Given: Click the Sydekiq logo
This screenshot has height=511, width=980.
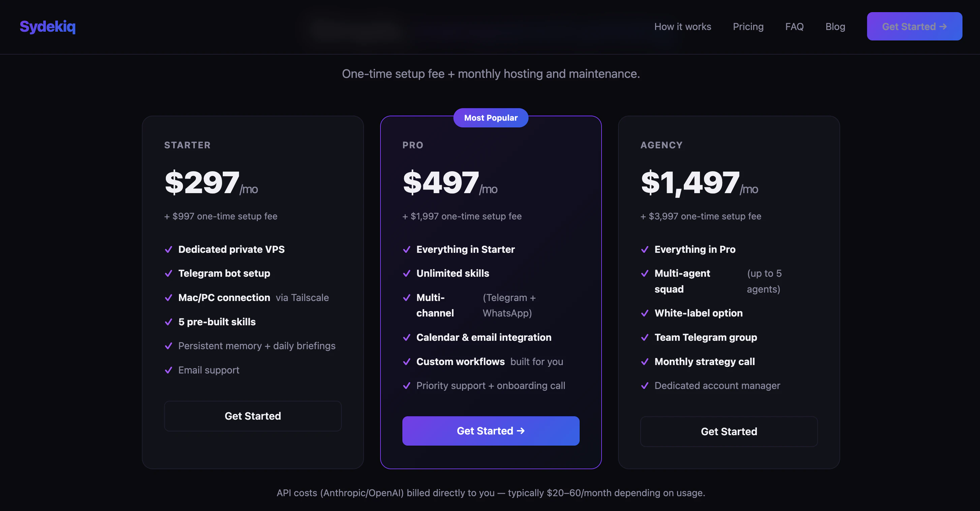Looking at the screenshot, I should [x=47, y=26].
